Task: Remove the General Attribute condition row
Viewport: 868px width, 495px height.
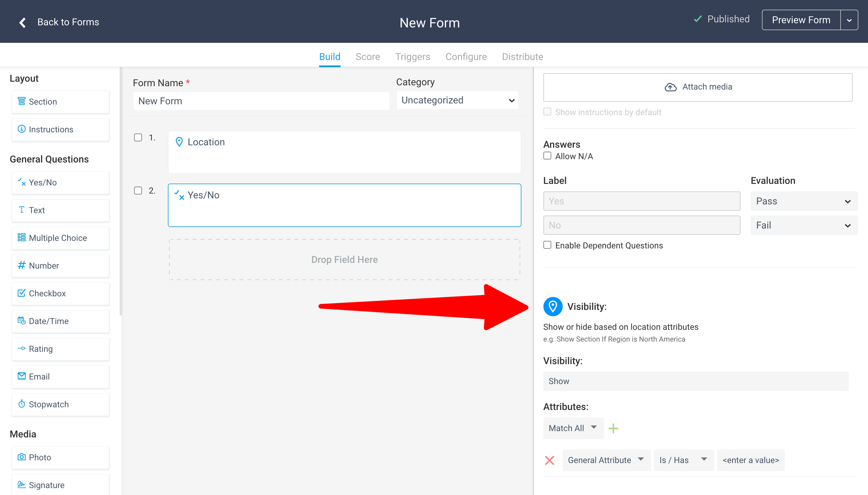Action: [x=549, y=460]
